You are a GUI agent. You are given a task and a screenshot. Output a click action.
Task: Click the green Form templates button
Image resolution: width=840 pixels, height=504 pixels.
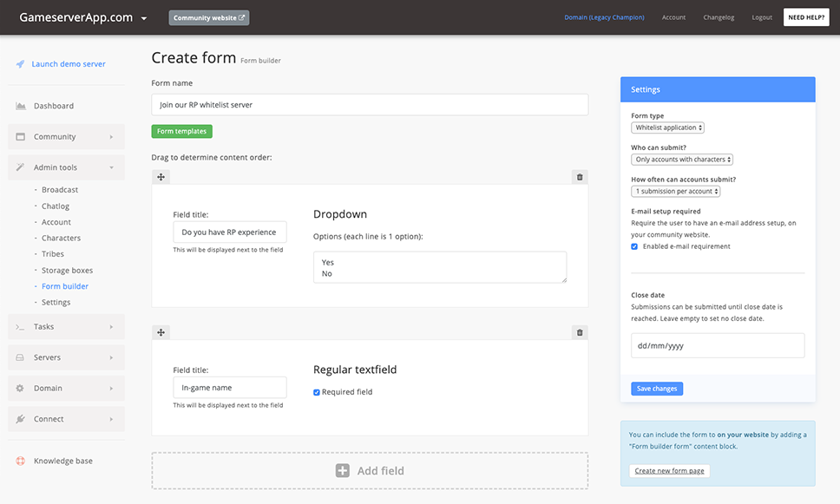coord(181,131)
